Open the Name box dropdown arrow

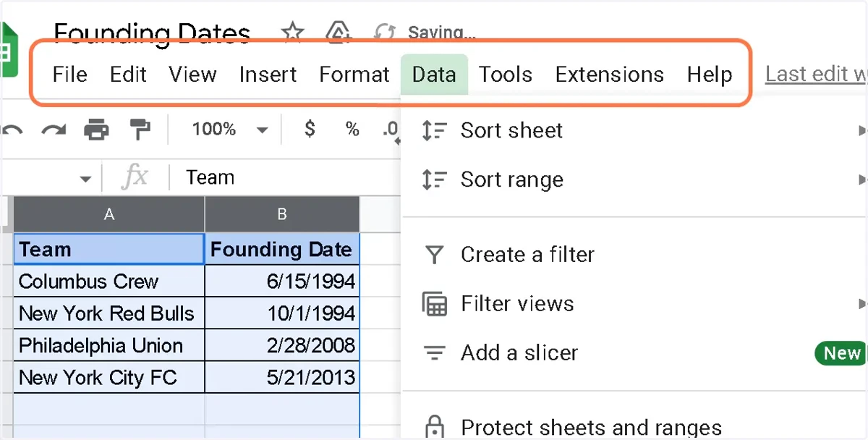85,179
